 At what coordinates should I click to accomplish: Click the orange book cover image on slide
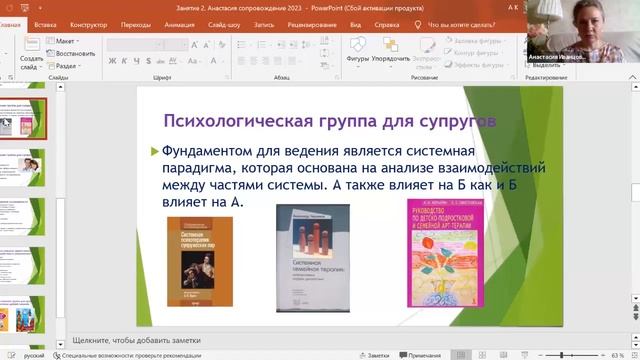200,261
